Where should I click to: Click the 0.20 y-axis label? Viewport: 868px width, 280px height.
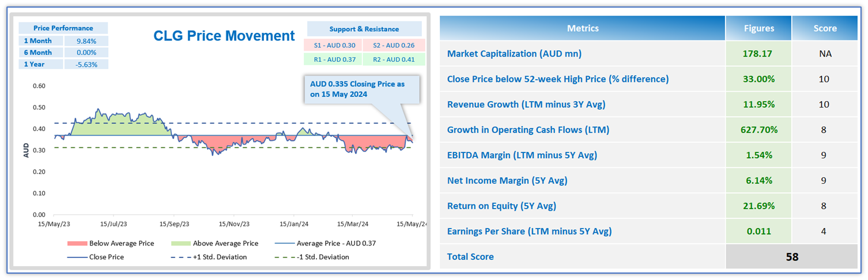coord(39,172)
